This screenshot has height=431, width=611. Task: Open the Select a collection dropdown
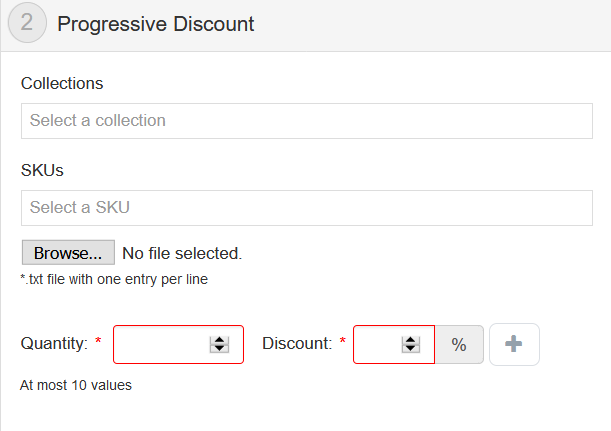point(306,121)
